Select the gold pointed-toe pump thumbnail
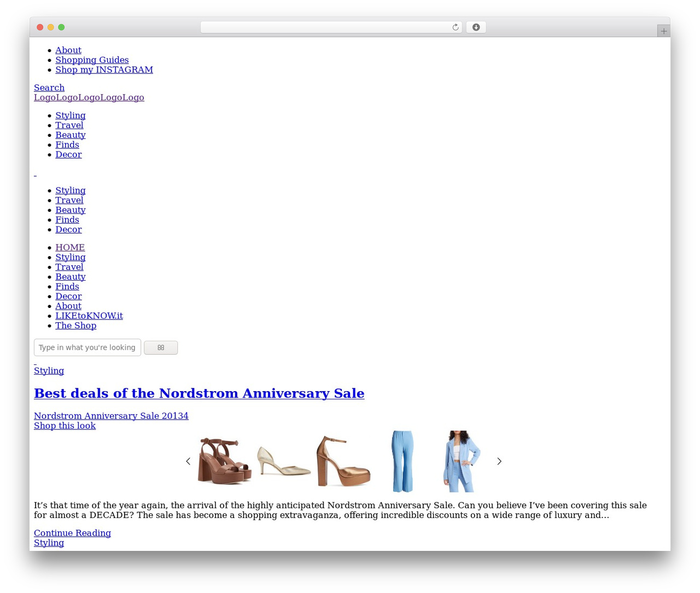The height and width of the screenshot is (593, 700). point(284,461)
